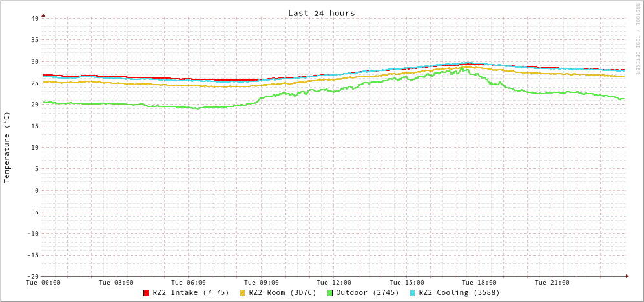Screen dimensions: 644x302
Task: Click the Tue 21:00 time axis label
Action: 552,283
